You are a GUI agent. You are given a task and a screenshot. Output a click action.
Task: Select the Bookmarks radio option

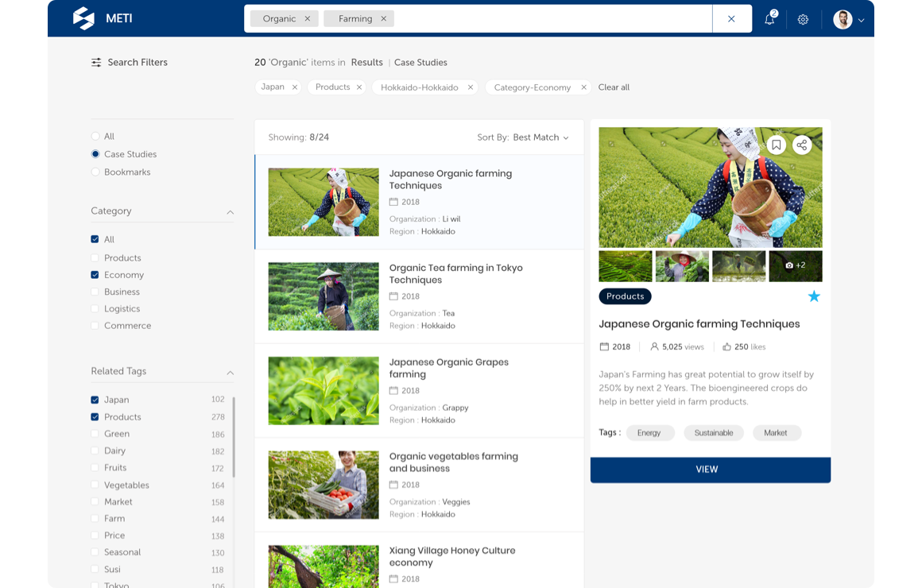[95, 172]
